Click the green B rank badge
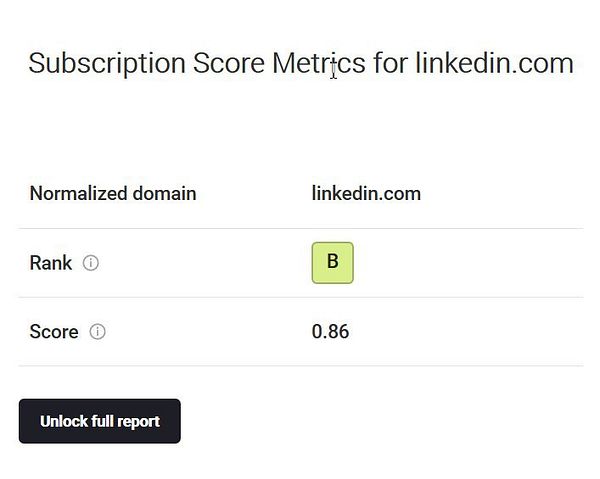Viewport: 600px width, 479px height. 332,263
